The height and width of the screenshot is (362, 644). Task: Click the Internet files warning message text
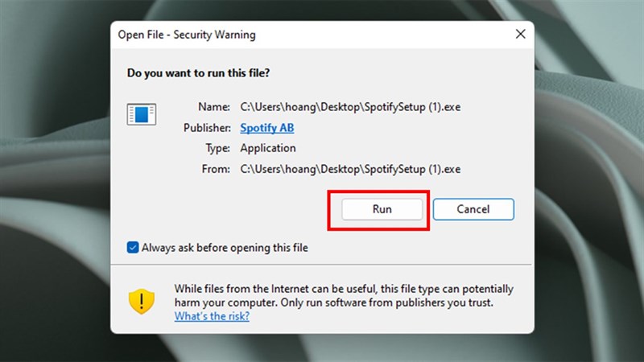click(344, 295)
